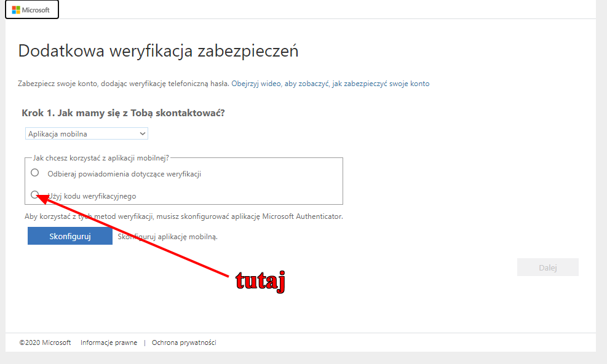This screenshot has width=607, height=364.
Task: Click the label text Odbieraj powiadomienia dotyczące weryfikacji
Action: tap(124, 174)
